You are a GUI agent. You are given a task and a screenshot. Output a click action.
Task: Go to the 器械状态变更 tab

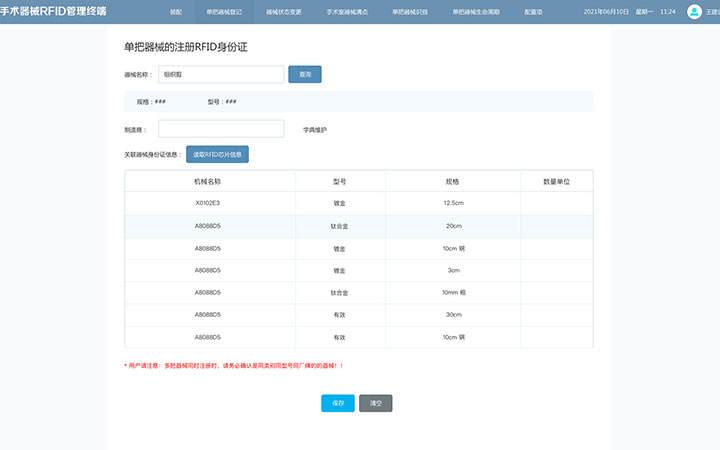pyautogui.click(x=282, y=12)
